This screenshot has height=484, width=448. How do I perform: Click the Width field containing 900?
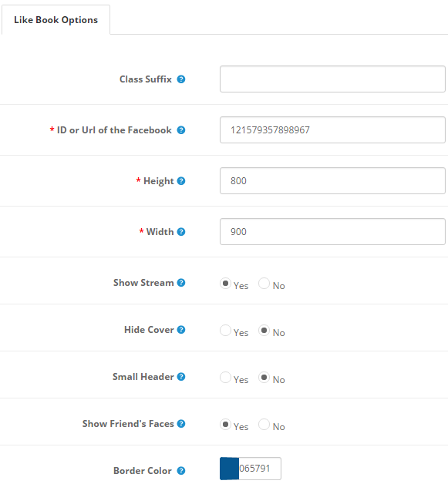click(x=332, y=232)
